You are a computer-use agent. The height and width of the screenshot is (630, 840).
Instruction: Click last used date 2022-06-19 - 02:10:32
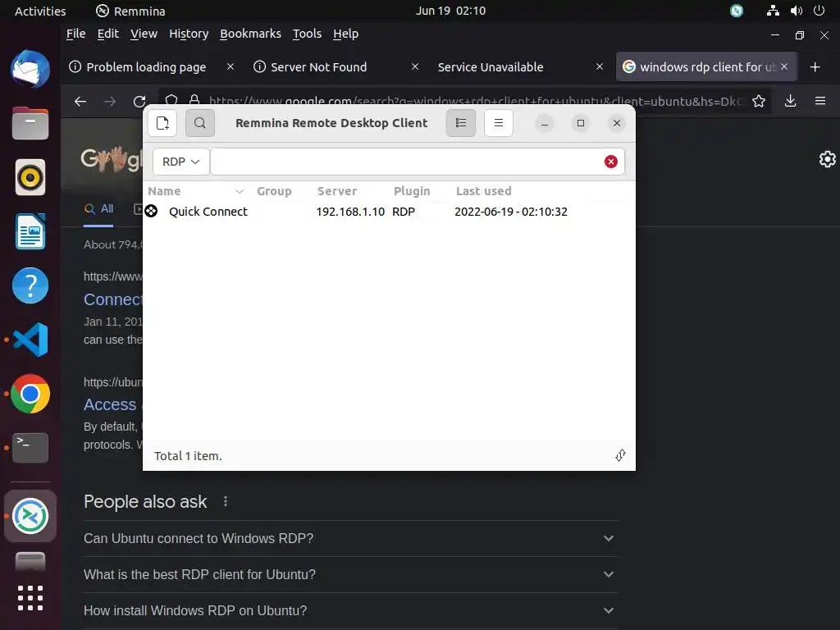(511, 212)
